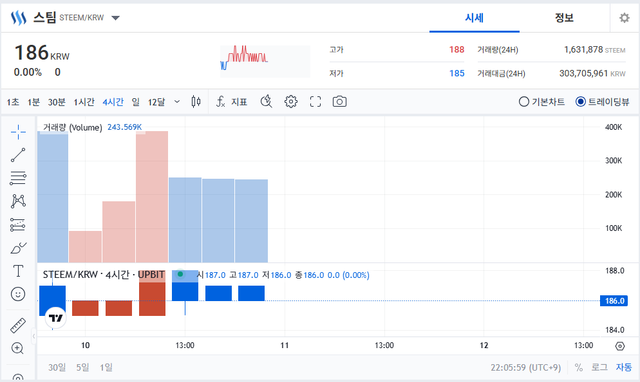Viewport: 640px width, 382px height.
Task: Expand the STEEM/KRW market dropdown
Action: pyautogui.click(x=116, y=18)
